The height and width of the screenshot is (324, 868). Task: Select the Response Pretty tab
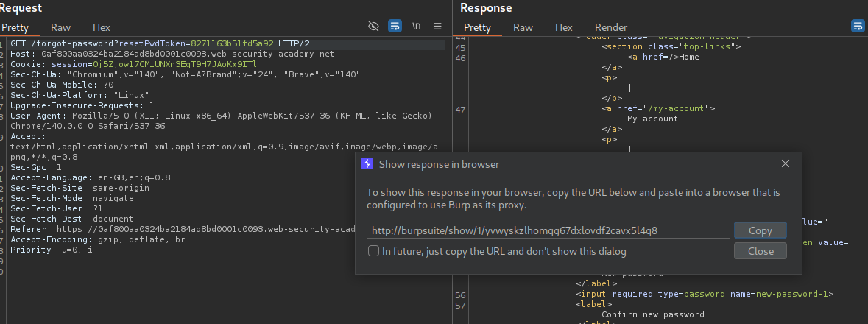pos(477,27)
